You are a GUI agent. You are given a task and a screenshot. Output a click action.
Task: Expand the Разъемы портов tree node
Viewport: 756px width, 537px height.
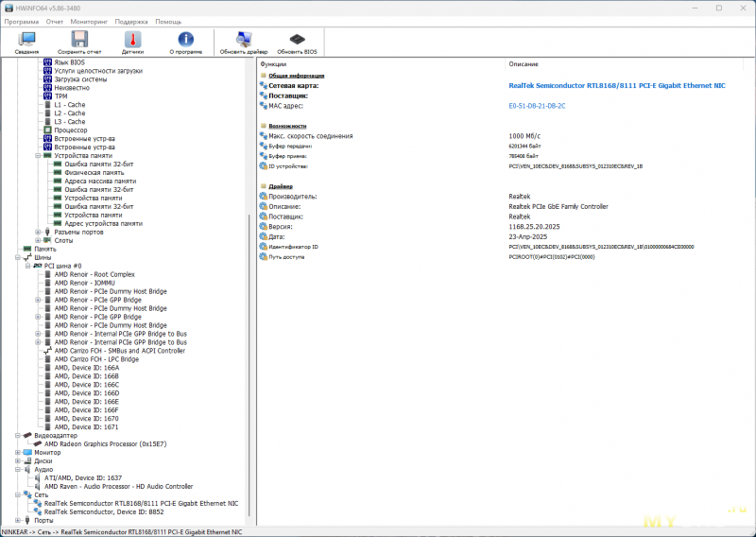point(38,232)
